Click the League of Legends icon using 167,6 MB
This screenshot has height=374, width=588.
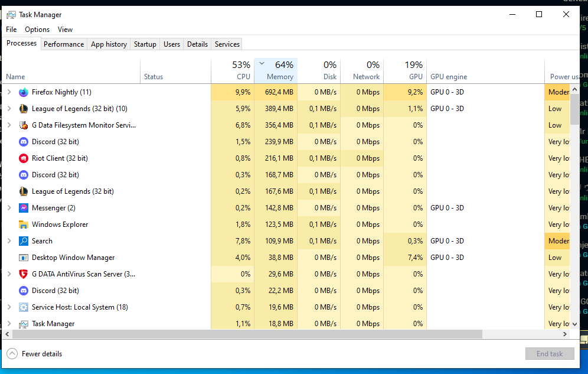click(x=23, y=191)
